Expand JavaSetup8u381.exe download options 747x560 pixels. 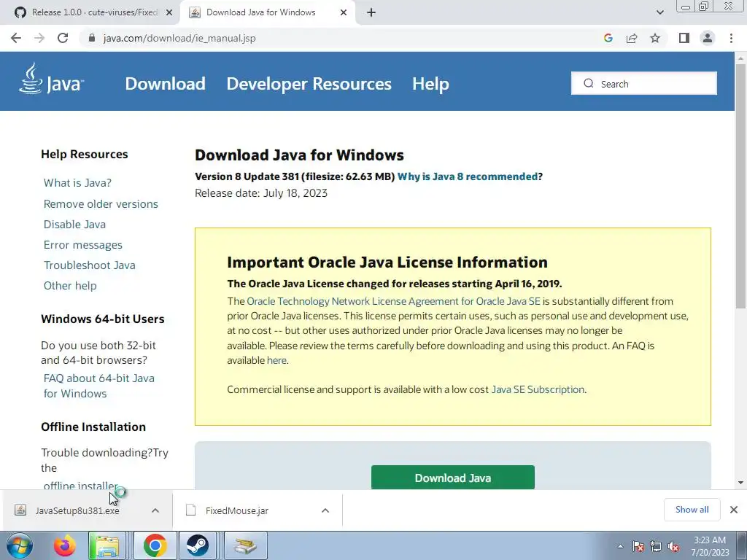pos(155,510)
